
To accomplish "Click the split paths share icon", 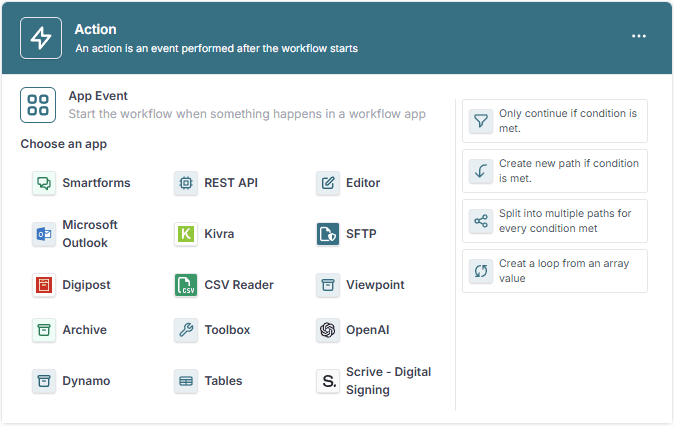I will pos(481,221).
